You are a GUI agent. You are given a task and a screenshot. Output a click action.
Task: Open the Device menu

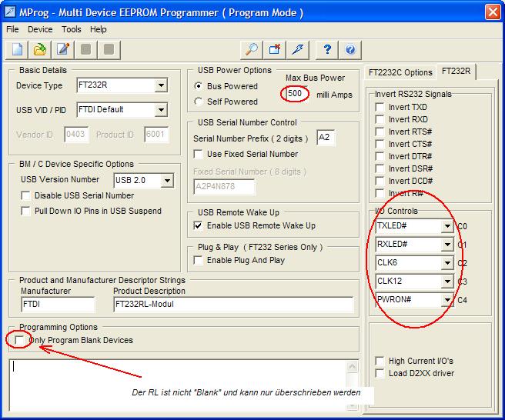[x=40, y=29]
